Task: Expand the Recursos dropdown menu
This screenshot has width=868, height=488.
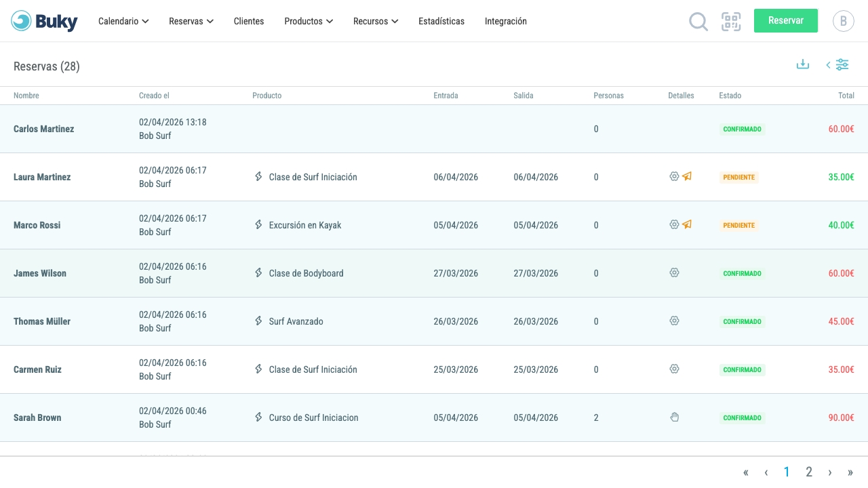Action: [376, 21]
